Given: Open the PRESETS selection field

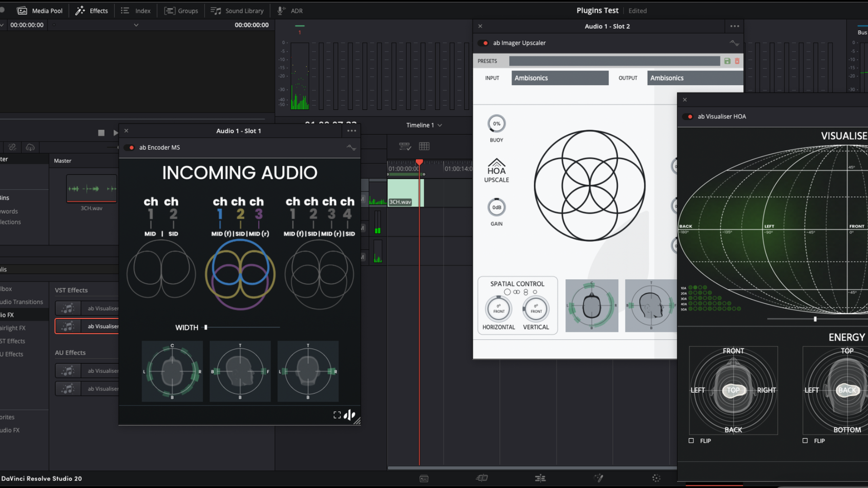Looking at the screenshot, I should (x=614, y=61).
